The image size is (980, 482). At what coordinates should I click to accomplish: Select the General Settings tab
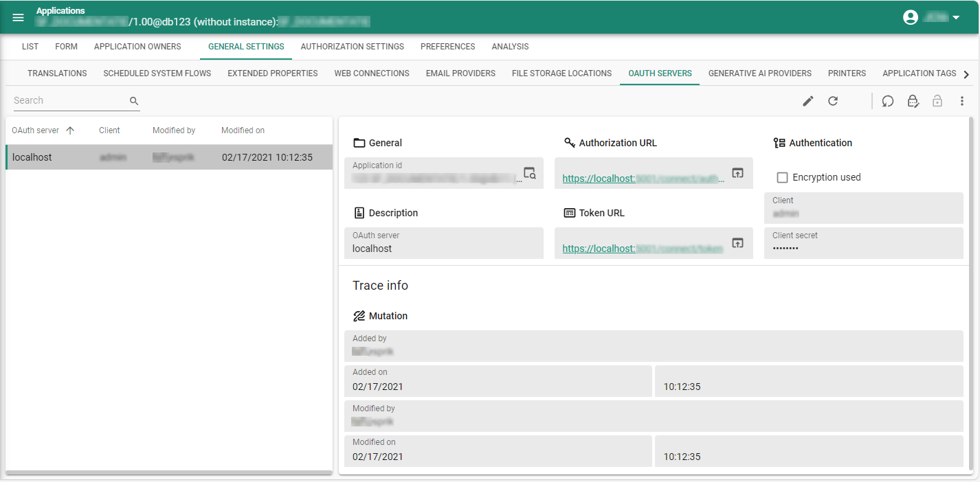pos(246,47)
